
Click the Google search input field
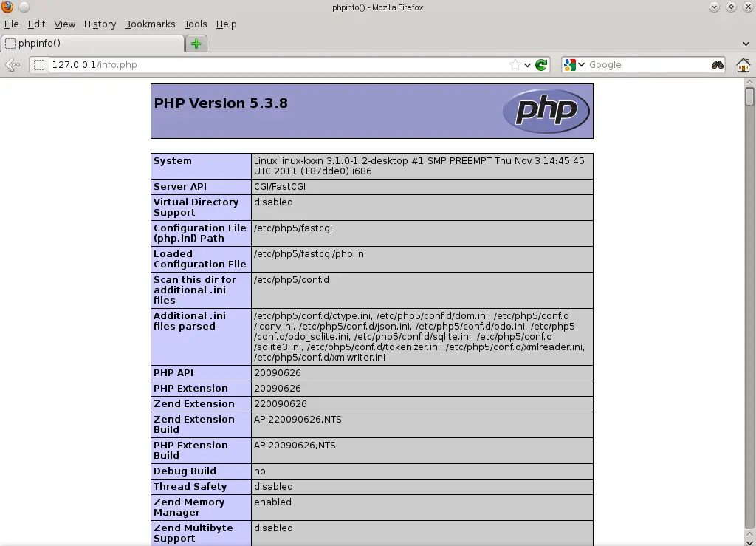point(648,64)
